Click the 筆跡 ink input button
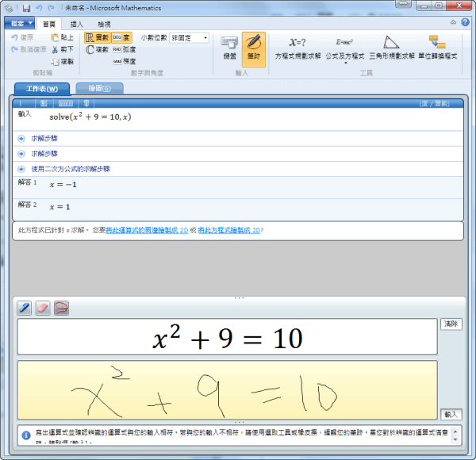The height and width of the screenshot is (460, 476). pyautogui.click(x=254, y=48)
